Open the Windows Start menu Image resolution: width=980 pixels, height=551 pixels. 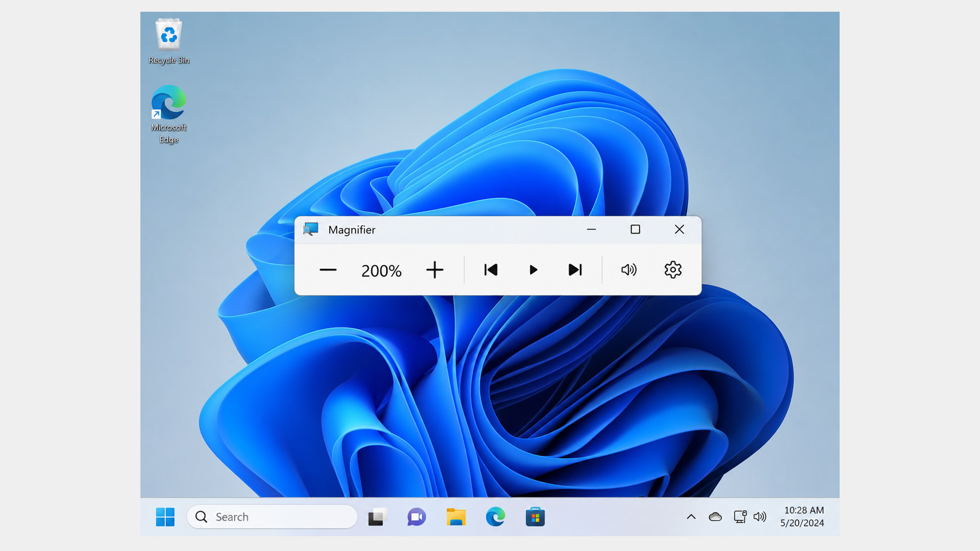click(165, 517)
